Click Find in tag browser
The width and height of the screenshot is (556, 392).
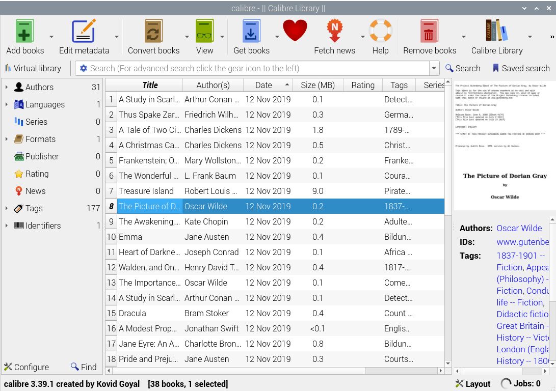click(84, 367)
